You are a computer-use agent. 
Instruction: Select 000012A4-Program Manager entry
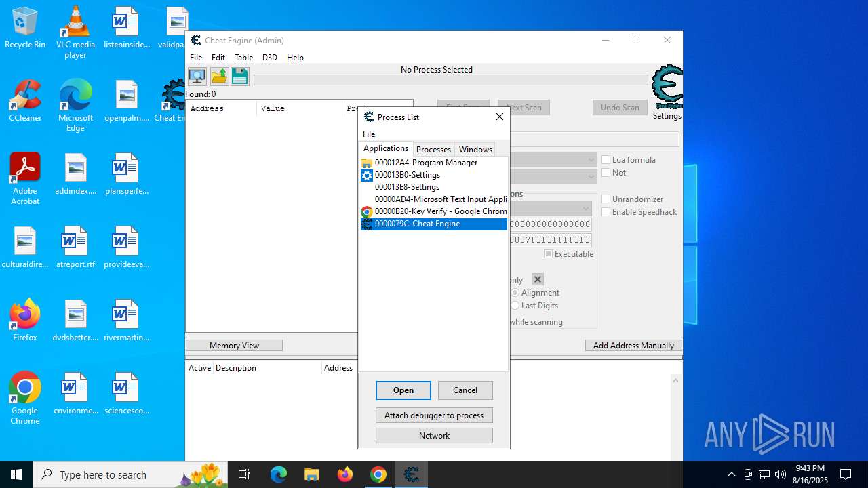[x=434, y=163]
